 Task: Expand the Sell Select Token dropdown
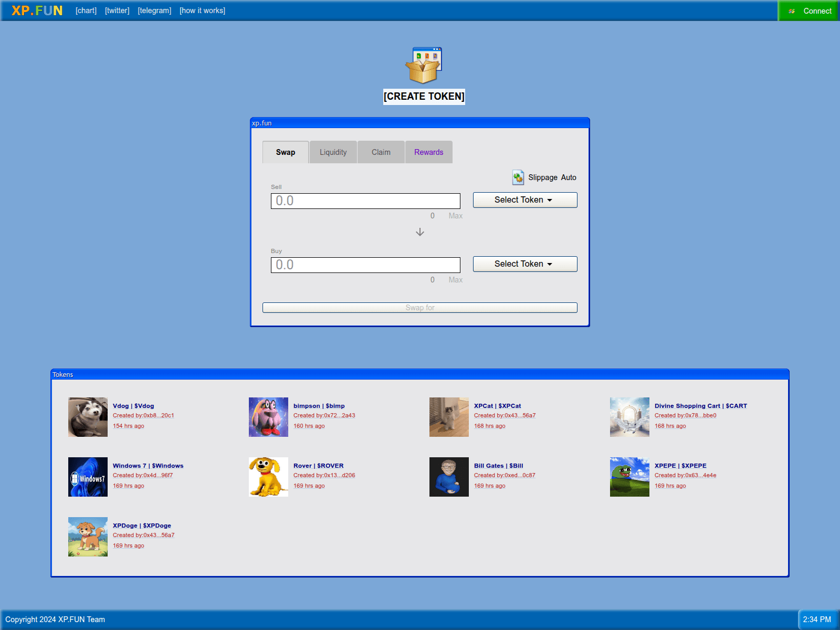(x=525, y=200)
